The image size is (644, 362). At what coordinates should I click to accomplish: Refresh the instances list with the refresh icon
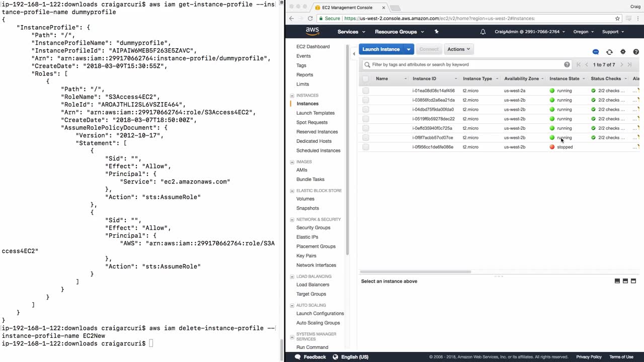point(609,52)
